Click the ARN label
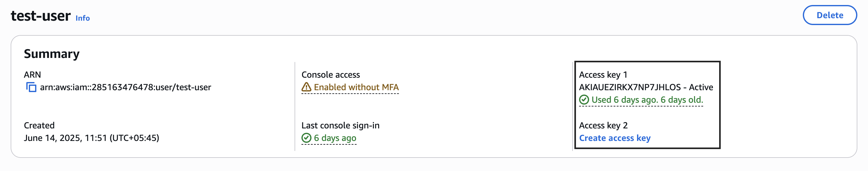Viewport: 868px width, 171px height. click(x=32, y=75)
